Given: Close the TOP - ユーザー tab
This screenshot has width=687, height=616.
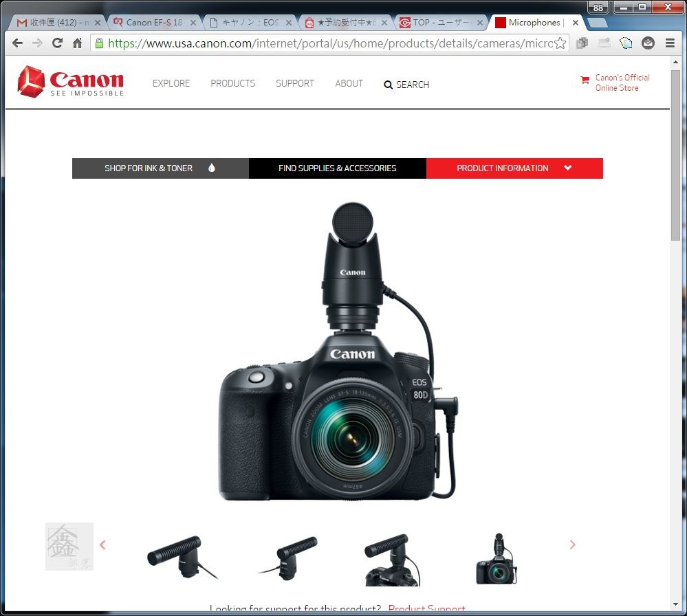Looking at the screenshot, I should click(480, 23).
